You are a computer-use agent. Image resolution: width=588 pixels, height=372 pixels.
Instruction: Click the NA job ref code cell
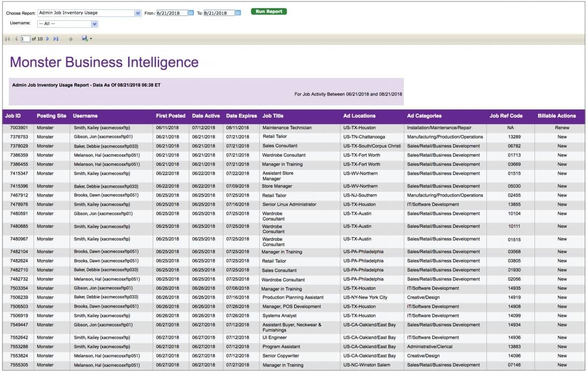click(510, 128)
